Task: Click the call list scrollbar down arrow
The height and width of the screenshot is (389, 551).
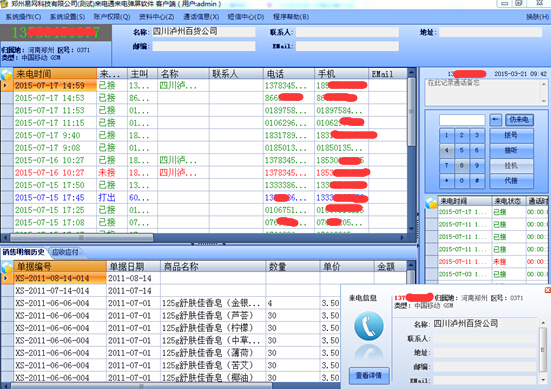Action: tap(411, 228)
